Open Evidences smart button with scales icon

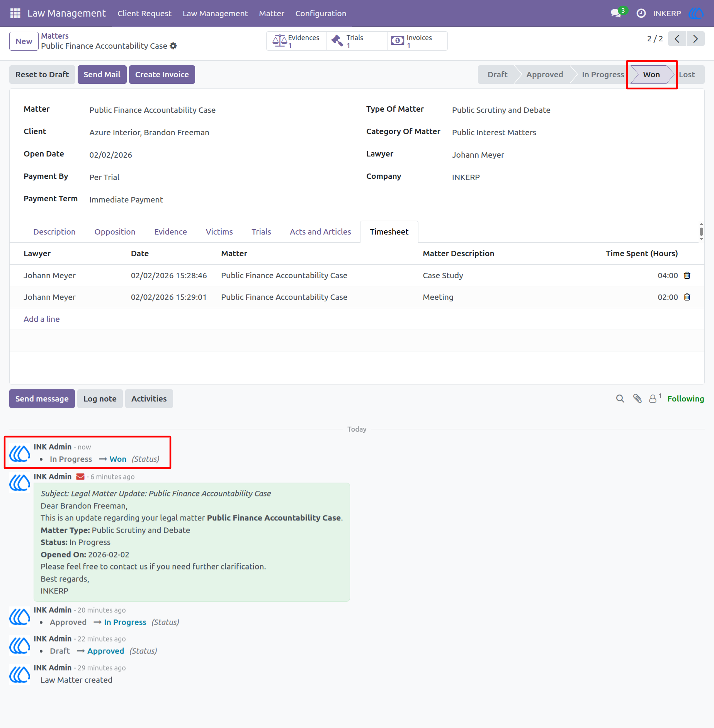[x=297, y=41]
